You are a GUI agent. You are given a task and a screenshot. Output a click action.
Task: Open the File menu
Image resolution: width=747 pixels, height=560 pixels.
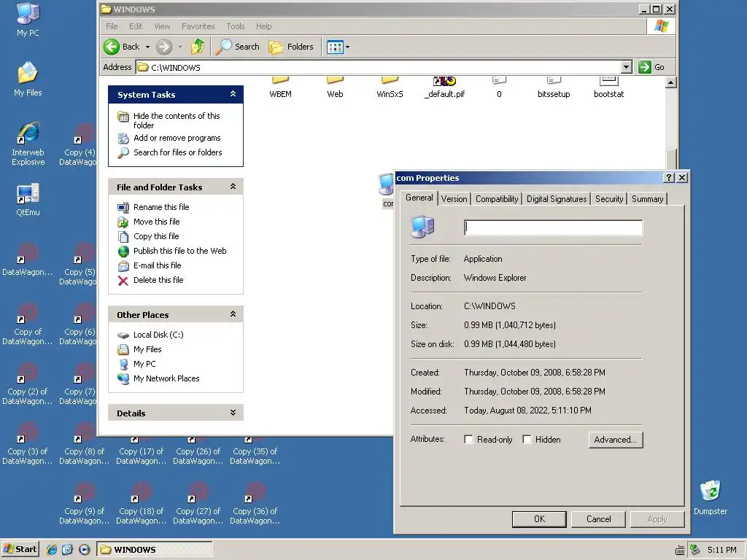click(112, 26)
